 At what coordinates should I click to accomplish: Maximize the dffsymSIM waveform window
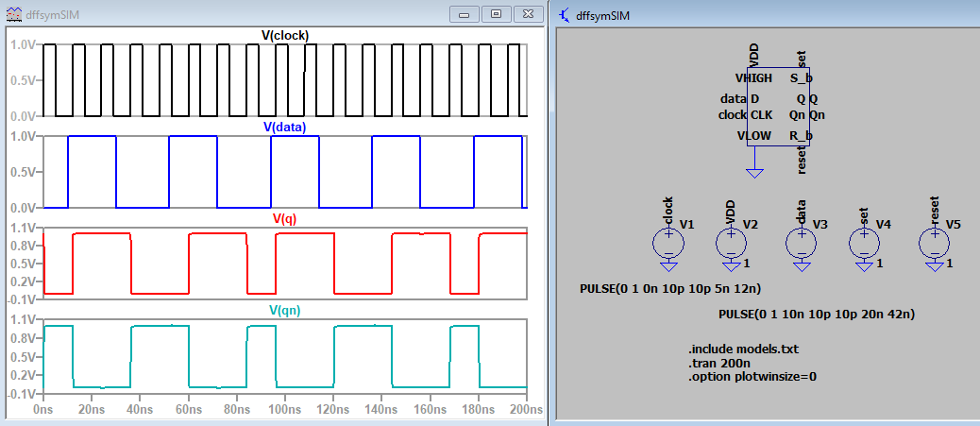[x=496, y=14]
